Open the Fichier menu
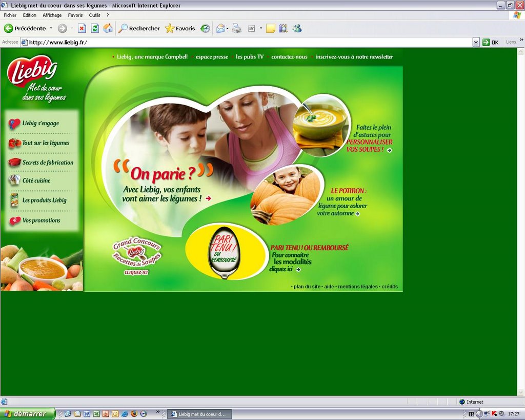The width and height of the screenshot is (525, 420). [x=10, y=15]
